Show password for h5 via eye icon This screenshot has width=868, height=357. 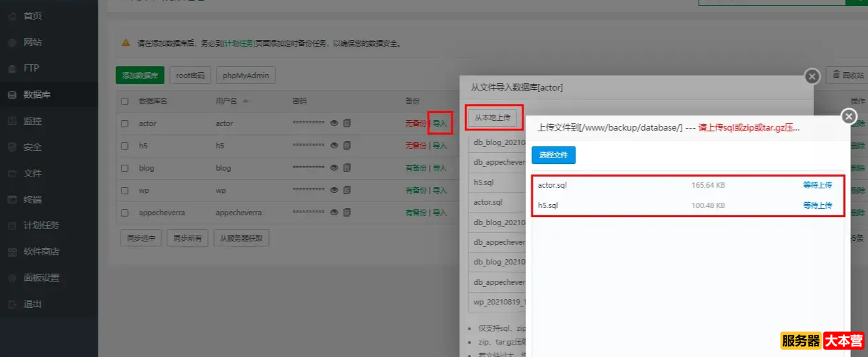tap(334, 146)
